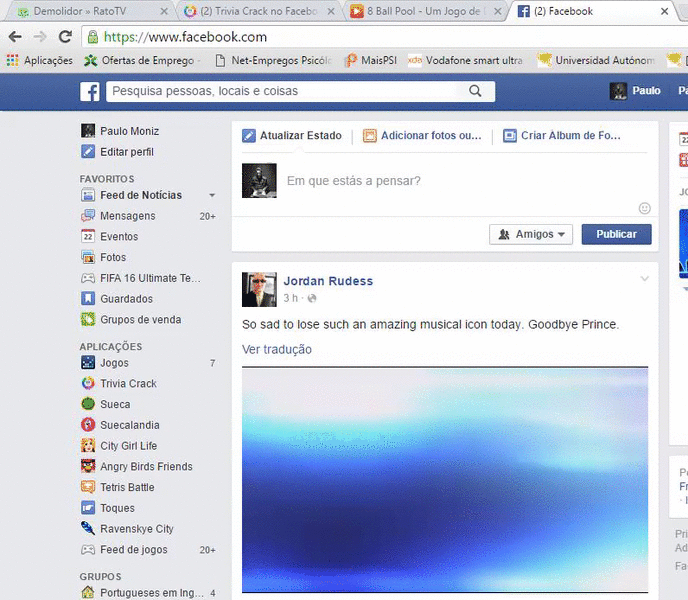Open the Trivia Crack app icon
The width and height of the screenshot is (688, 600).
point(89,384)
